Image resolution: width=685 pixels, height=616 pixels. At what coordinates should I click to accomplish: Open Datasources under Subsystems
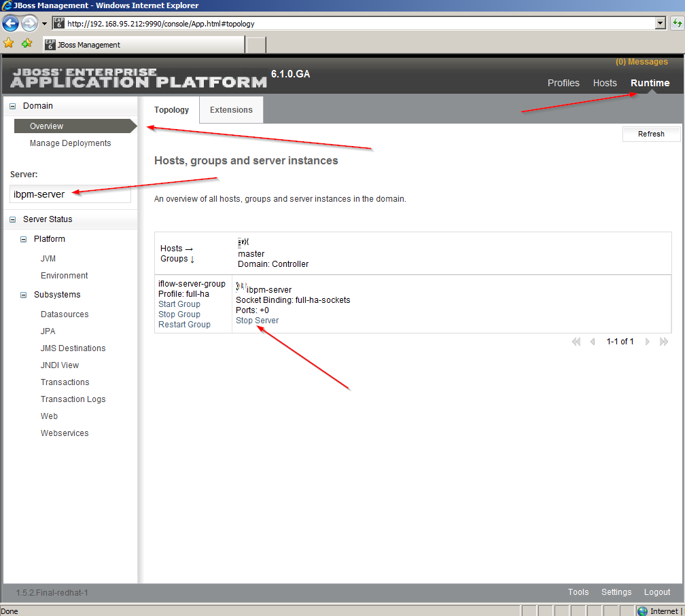coord(65,314)
